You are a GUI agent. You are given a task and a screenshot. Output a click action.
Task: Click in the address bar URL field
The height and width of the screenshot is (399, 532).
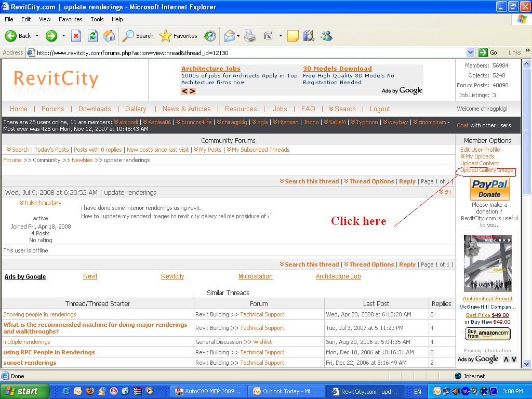click(249, 52)
